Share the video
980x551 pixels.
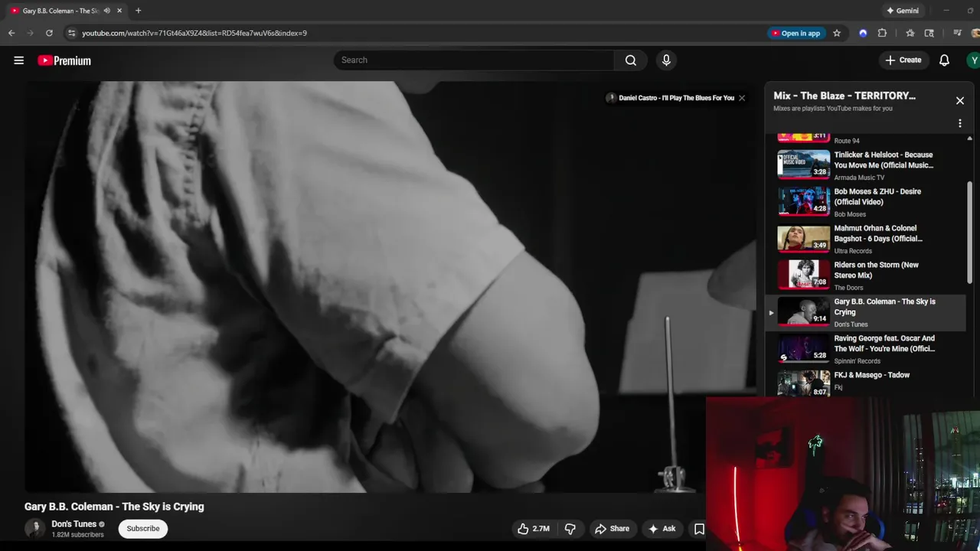(612, 529)
